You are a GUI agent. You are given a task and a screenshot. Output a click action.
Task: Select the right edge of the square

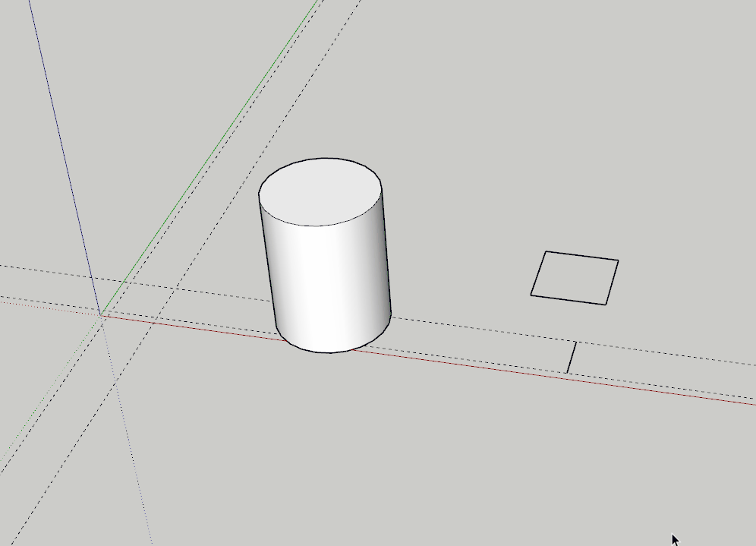click(x=613, y=282)
